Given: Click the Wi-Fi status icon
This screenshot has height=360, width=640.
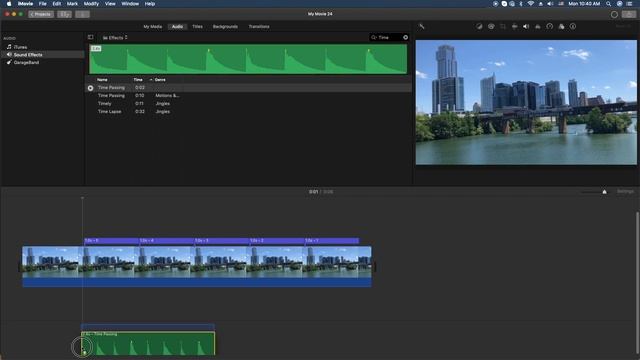Looking at the screenshot, I should click(x=531, y=4).
